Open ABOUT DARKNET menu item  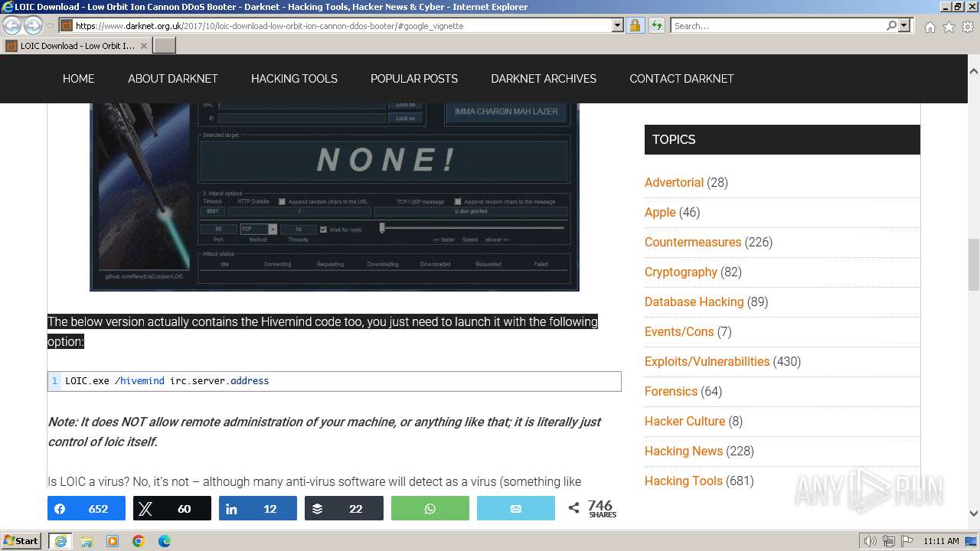coord(173,78)
